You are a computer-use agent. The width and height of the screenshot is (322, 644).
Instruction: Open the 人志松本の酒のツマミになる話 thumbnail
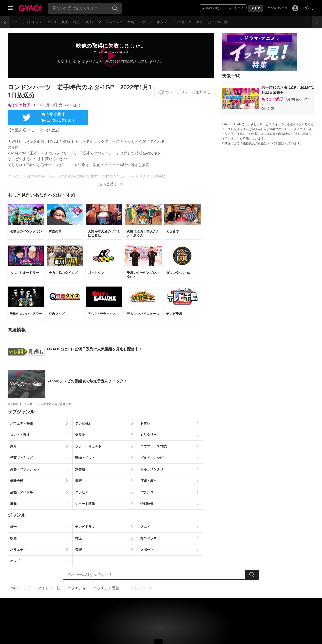tap(104, 214)
